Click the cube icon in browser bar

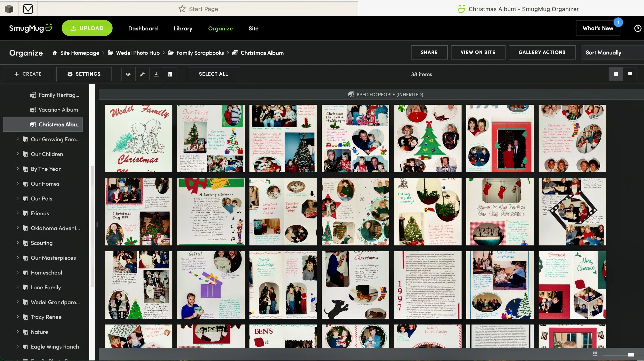[x=9, y=9]
